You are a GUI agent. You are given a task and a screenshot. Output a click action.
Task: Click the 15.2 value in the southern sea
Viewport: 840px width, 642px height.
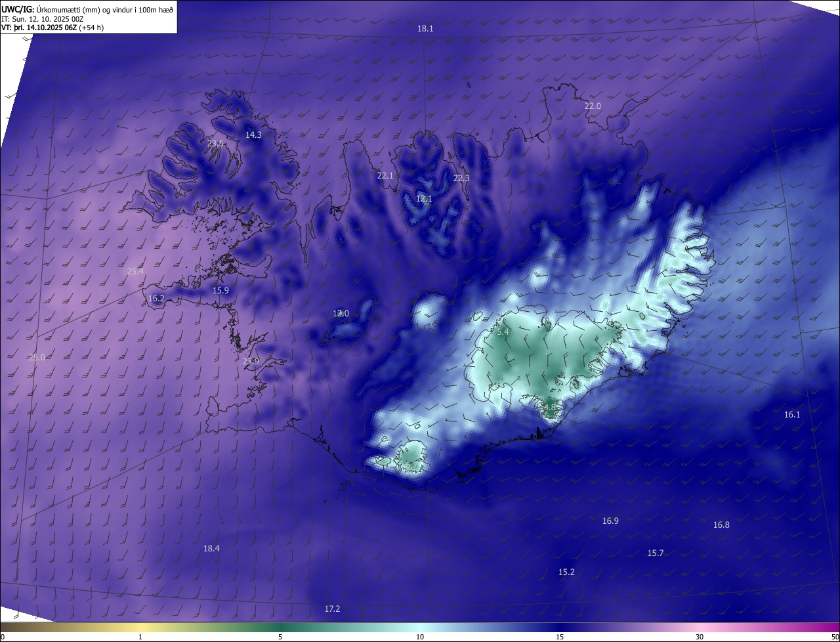pos(566,572)
